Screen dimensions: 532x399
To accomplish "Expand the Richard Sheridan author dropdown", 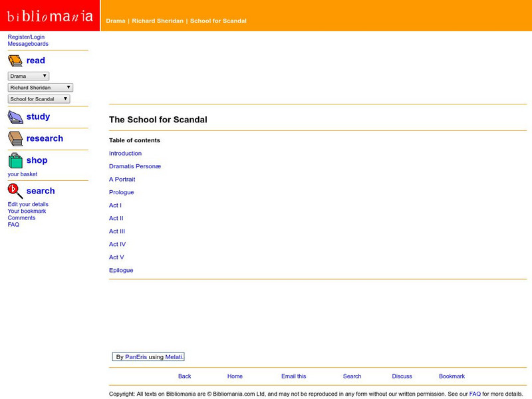I will click(x=41, y=88).
